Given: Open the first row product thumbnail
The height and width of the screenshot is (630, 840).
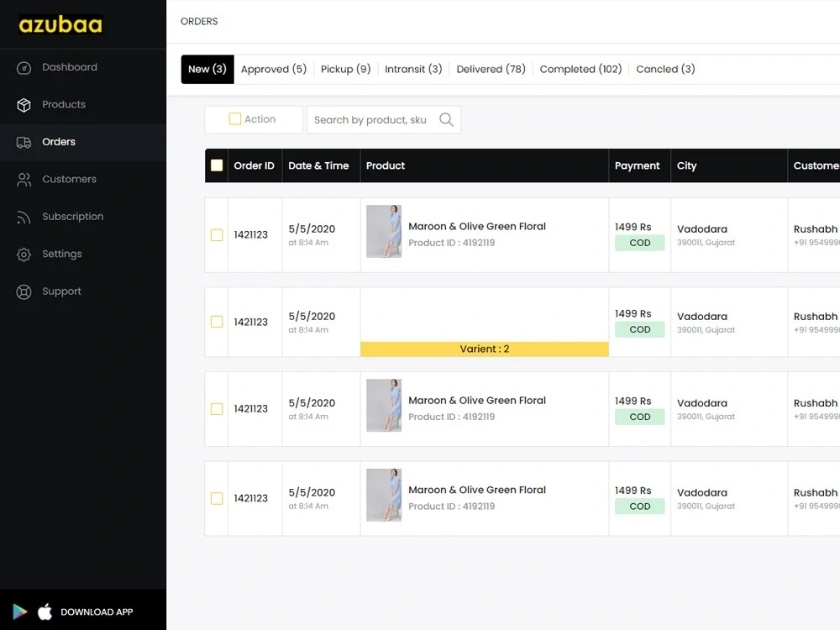Looking at the screenshot, I should coord(384,232).
